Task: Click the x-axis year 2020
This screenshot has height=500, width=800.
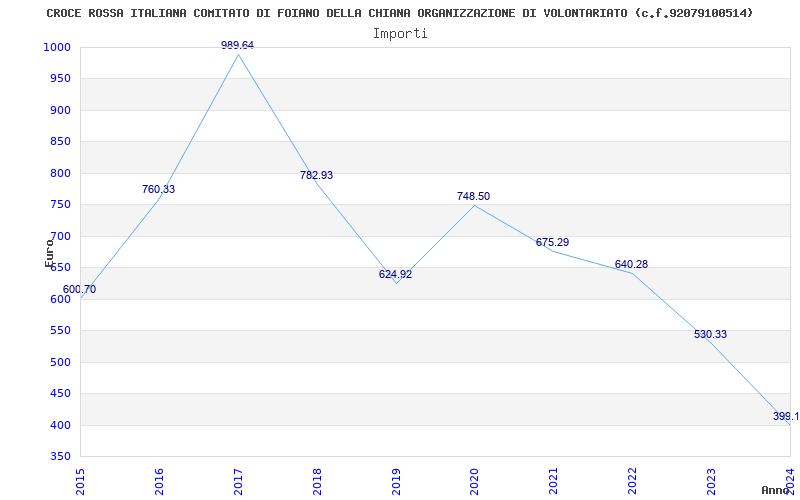Action: tap(474, 482)
